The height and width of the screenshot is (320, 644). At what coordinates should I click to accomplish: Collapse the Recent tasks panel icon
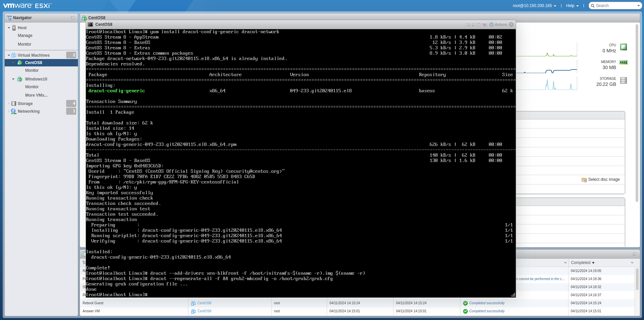tap(634, 254)
